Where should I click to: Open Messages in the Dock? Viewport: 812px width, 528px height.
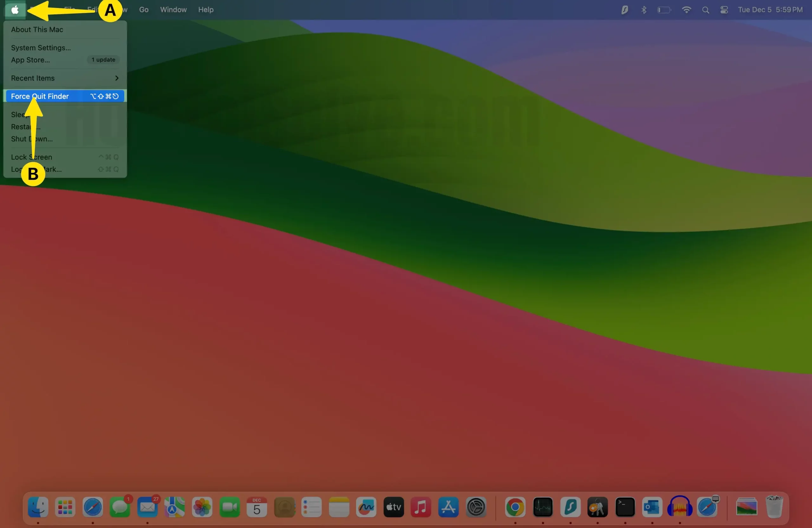coord(120,507)
